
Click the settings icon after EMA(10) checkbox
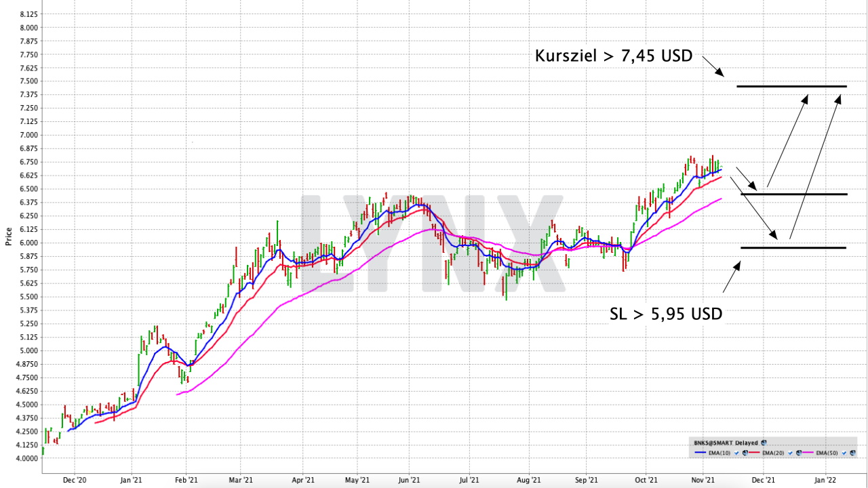(745, 453)
